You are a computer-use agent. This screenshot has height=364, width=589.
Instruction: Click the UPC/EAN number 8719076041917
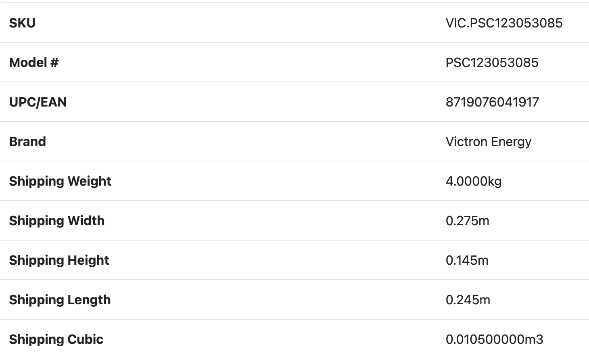coord(492,102)
